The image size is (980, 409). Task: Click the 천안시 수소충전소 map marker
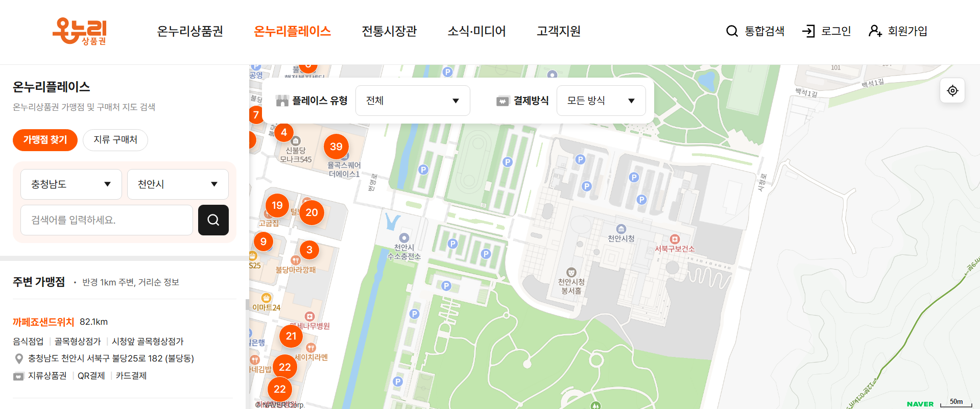coord(404,238)
